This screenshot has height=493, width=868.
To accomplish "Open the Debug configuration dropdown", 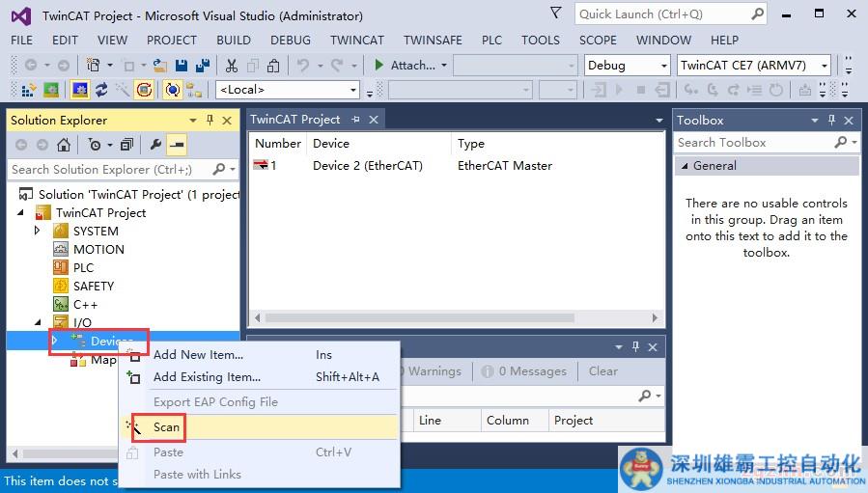I will pos(628,66).
